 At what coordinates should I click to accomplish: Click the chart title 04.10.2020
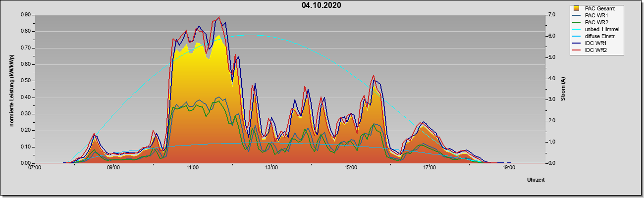[x=322, y=5]
